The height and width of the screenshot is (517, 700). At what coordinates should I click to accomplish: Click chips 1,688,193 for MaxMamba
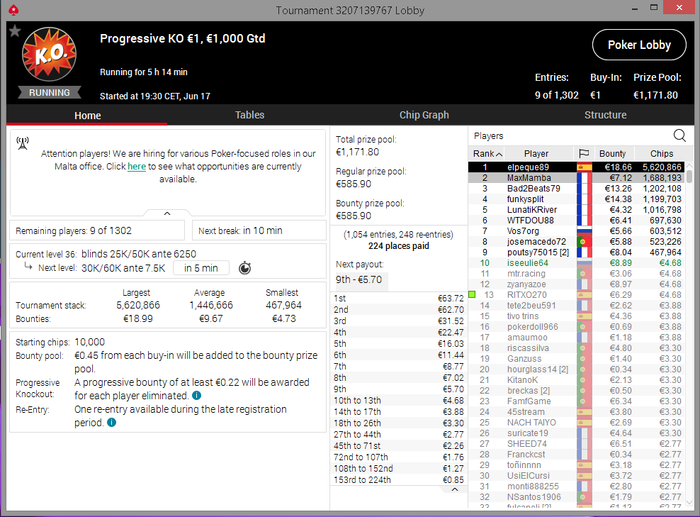click(x=662, y=178)
